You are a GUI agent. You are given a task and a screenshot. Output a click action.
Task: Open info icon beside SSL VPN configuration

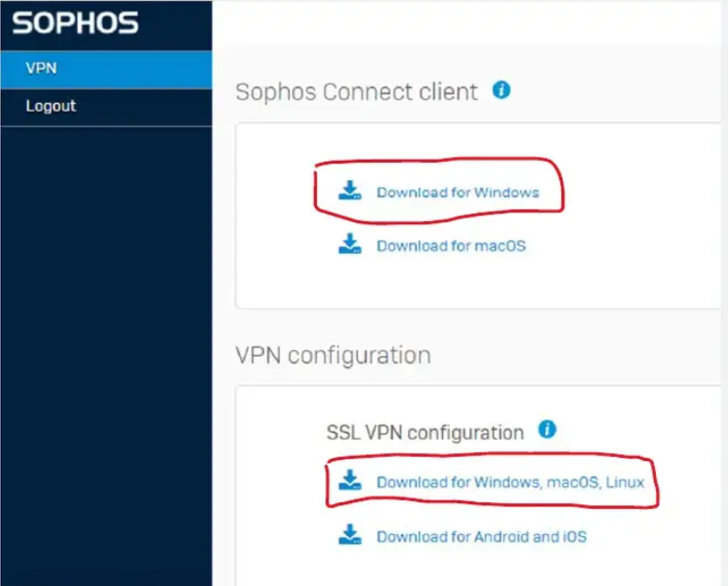tap(547, 429)
